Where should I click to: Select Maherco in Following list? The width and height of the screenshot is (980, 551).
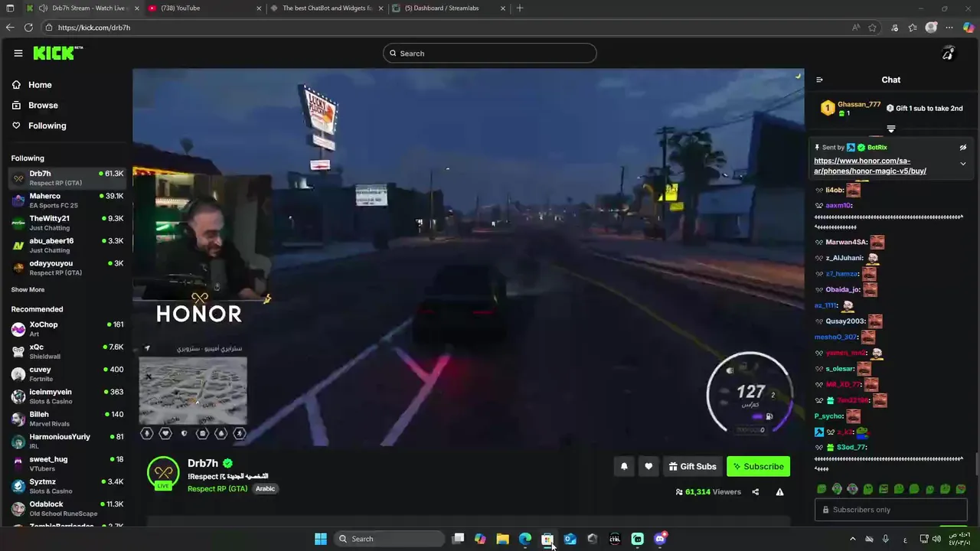click(x=67, y=201)
